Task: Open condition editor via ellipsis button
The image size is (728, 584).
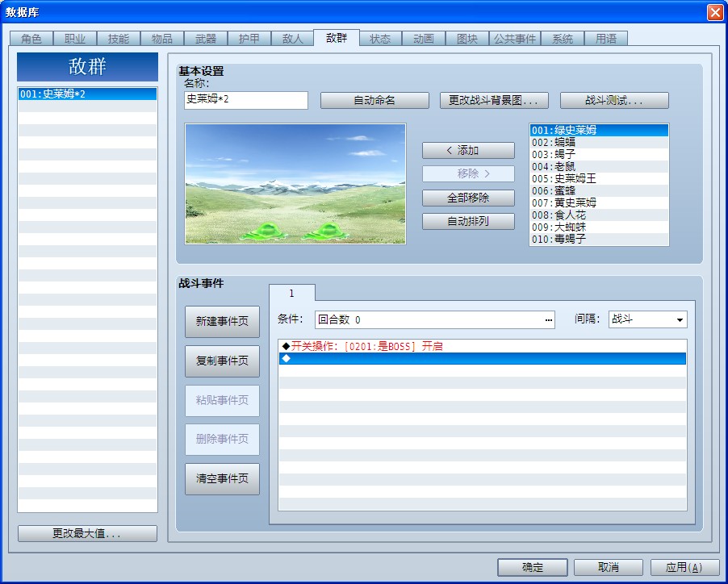Action: tap(548, 319)
